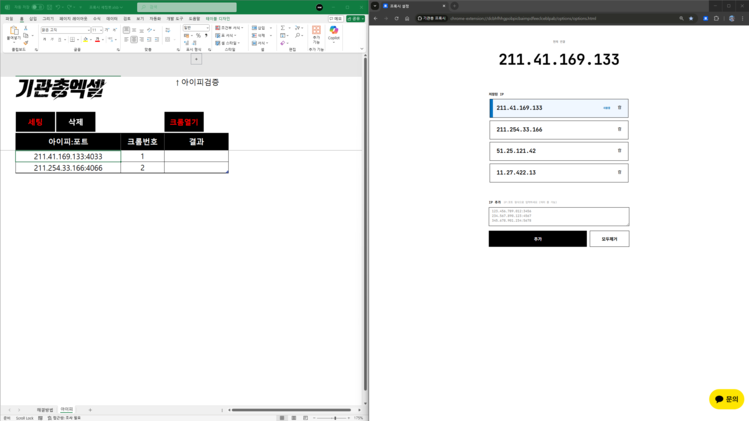This screenshot has width=749, height=421.
Task: Switch to the 아이피 sheet tab
Action: (66, 410)
